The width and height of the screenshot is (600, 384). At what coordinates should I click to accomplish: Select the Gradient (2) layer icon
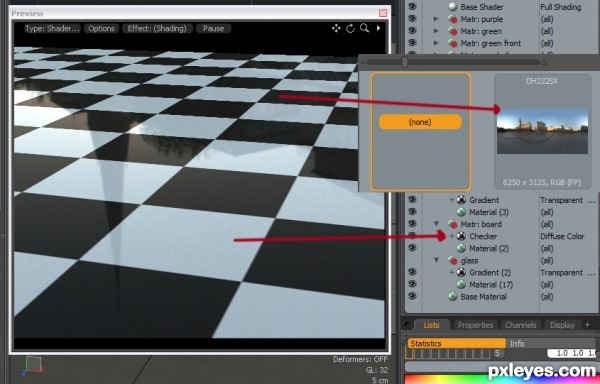pos(461,272)
